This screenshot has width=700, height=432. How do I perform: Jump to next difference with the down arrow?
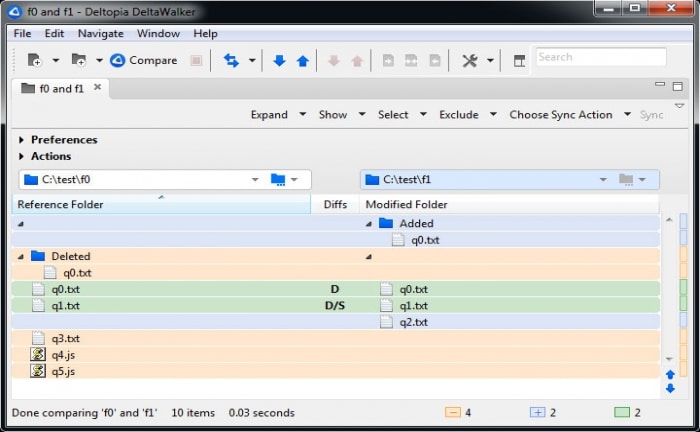[x=280, y=61]
